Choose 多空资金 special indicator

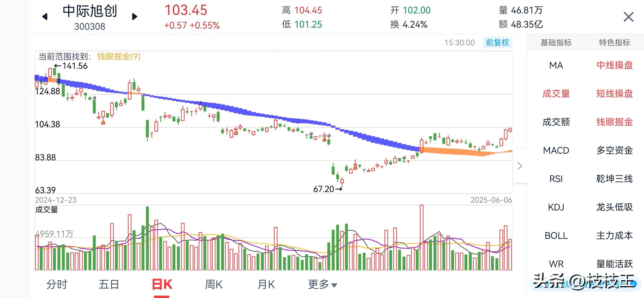tap(614, 150)
